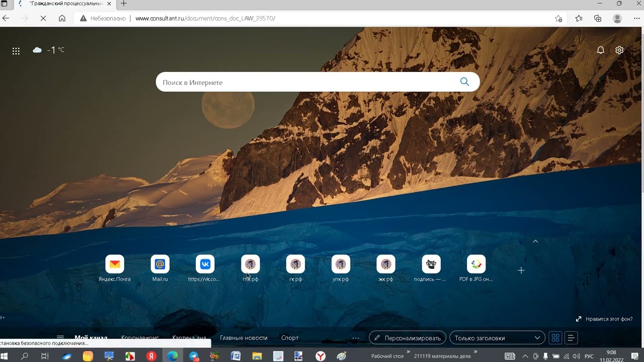
Task: Open the Favorites list
Action: (579, 18)
